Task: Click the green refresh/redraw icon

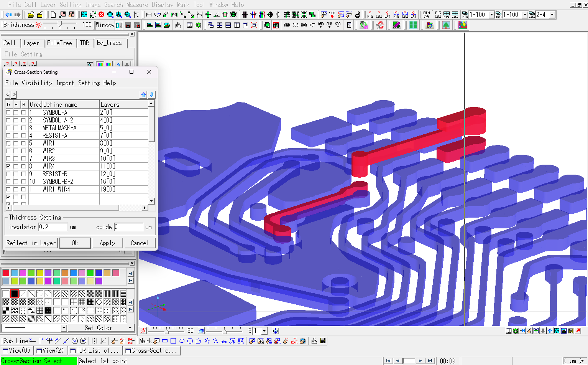Action: point(93,15)
